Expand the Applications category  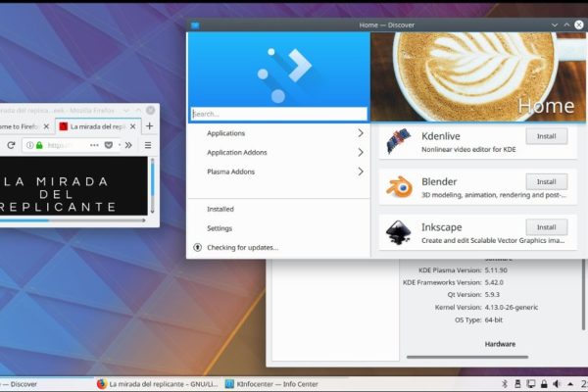tap(360, 133)
